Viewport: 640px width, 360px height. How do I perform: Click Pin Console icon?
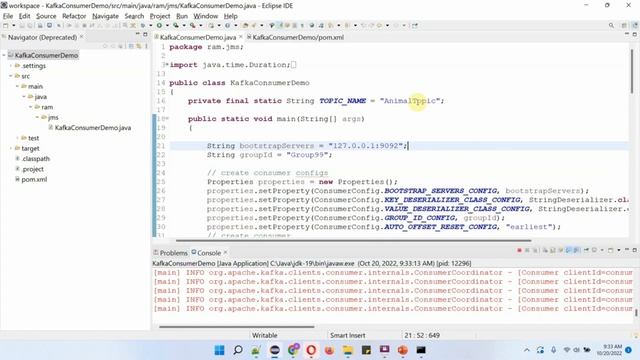(586, 250)
